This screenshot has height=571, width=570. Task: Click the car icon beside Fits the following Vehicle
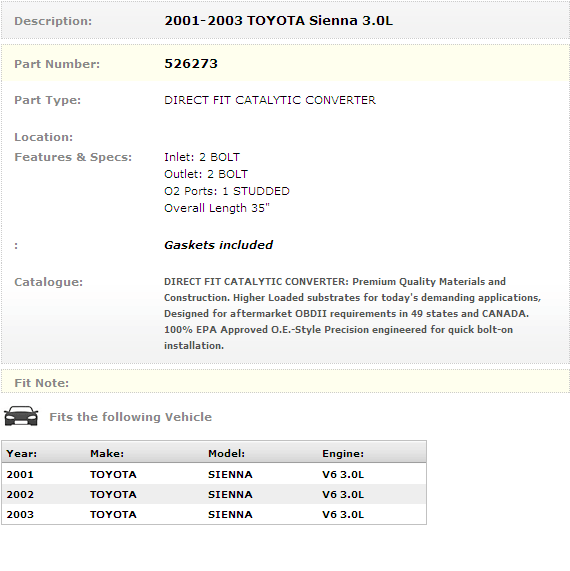21,416
